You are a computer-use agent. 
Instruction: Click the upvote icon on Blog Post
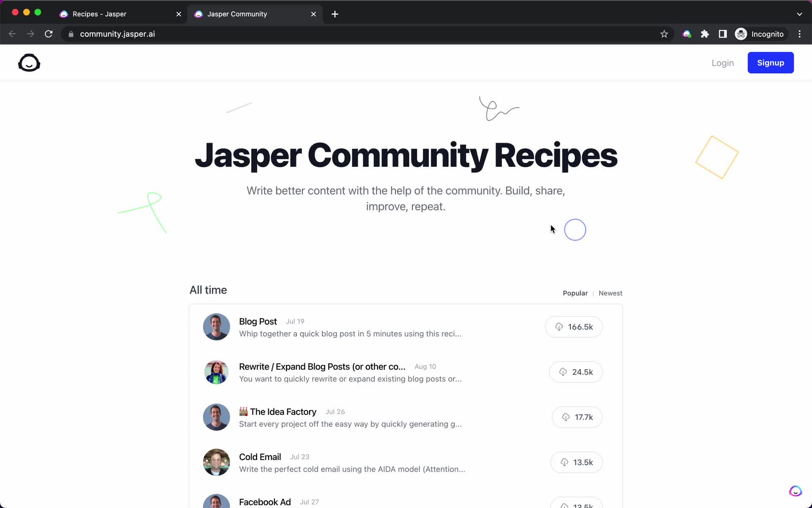(x=559, y=326)
